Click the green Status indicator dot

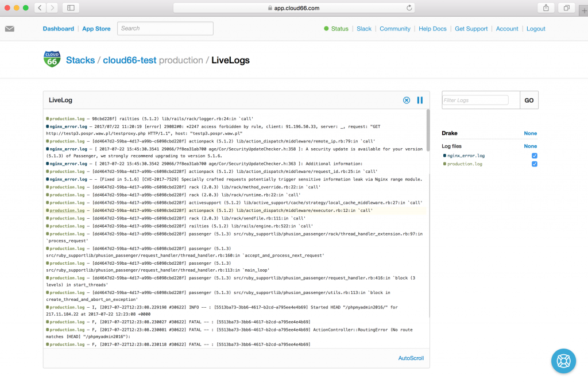(x=326, y=29)
